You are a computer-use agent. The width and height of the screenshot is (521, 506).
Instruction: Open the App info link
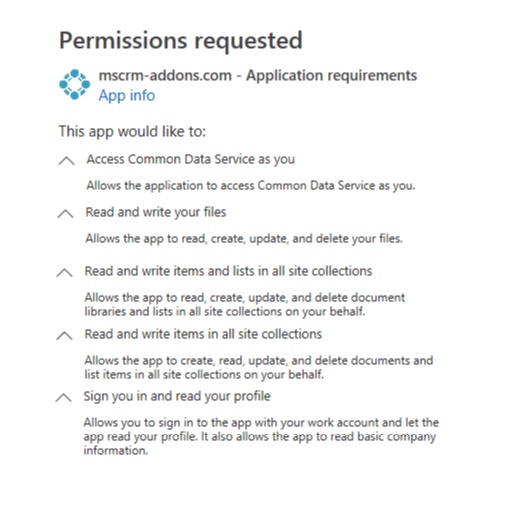click(127, 95)
